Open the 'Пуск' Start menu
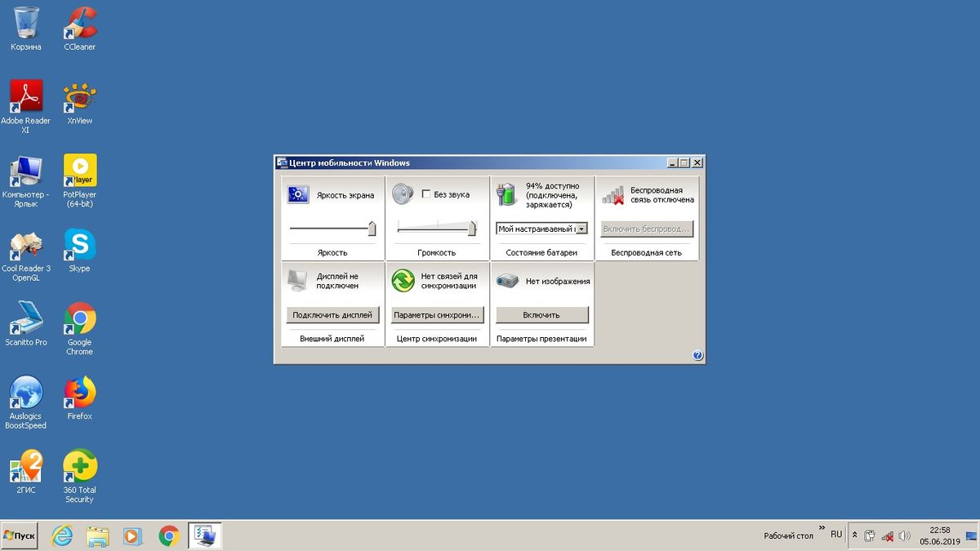Image resolution: width=980 pixels, height=551 pixels. 20,535
